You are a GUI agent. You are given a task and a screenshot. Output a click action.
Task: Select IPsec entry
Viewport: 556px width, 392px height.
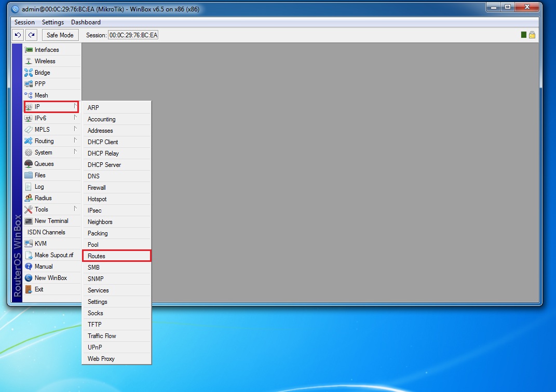pos(117,211)
